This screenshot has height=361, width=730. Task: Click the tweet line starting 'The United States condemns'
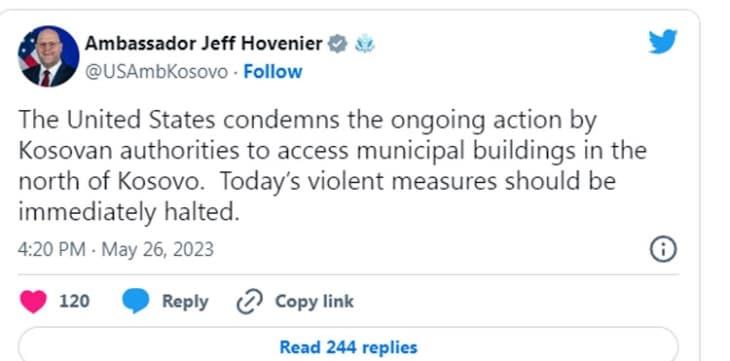[x=307, y=121]
